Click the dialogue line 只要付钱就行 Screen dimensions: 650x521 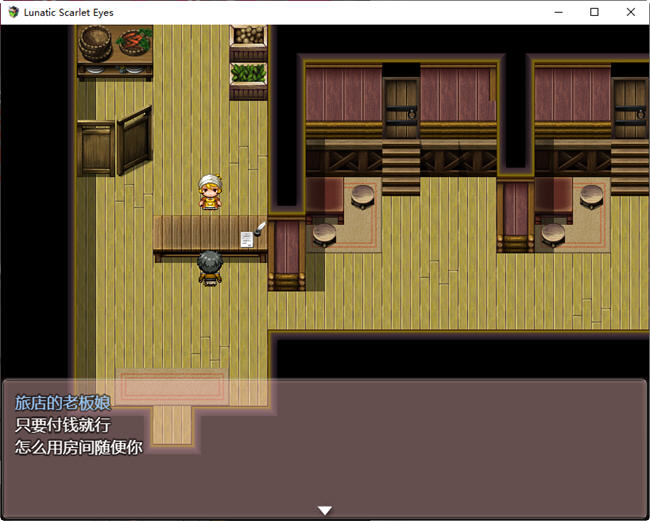62,425
